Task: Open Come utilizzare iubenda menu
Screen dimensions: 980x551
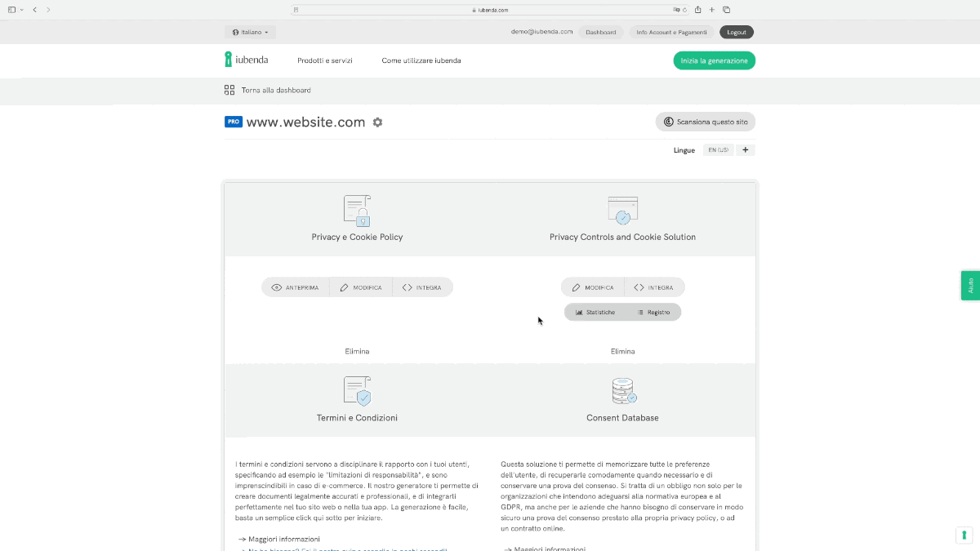Action: coord(421,60)
